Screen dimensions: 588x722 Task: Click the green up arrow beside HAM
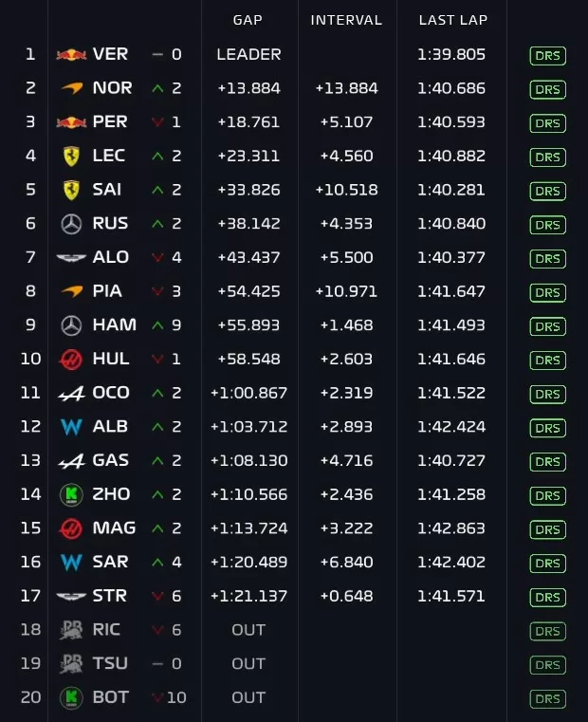coord(157,325)
